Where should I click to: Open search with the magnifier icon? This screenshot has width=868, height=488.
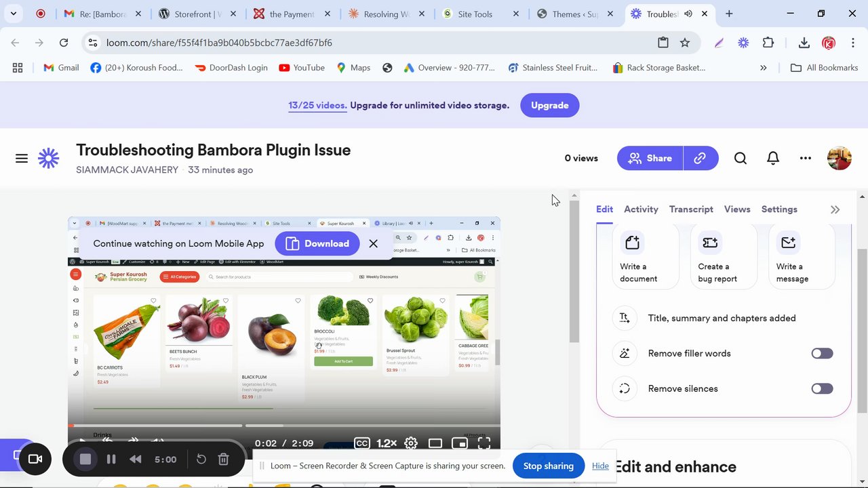pos(741,158)
